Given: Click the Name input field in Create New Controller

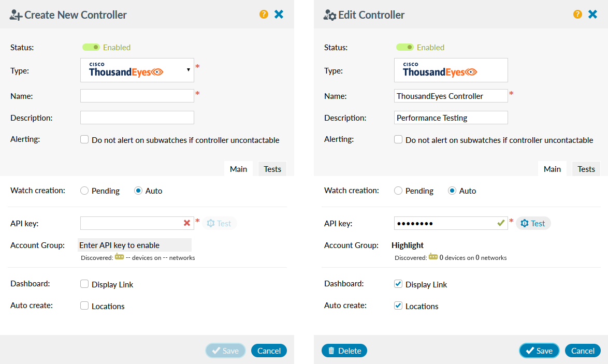Looking at the screenshot, I should (x=137, y=96).
